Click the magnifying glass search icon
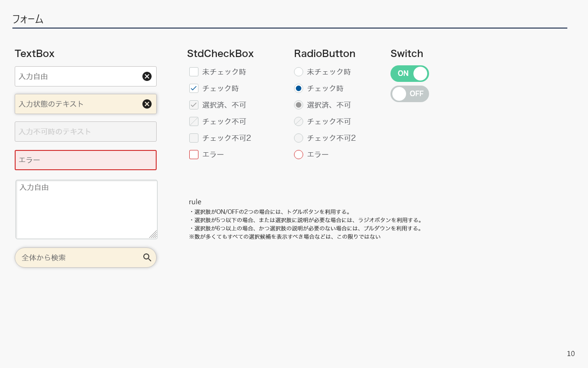 [147, 258]
